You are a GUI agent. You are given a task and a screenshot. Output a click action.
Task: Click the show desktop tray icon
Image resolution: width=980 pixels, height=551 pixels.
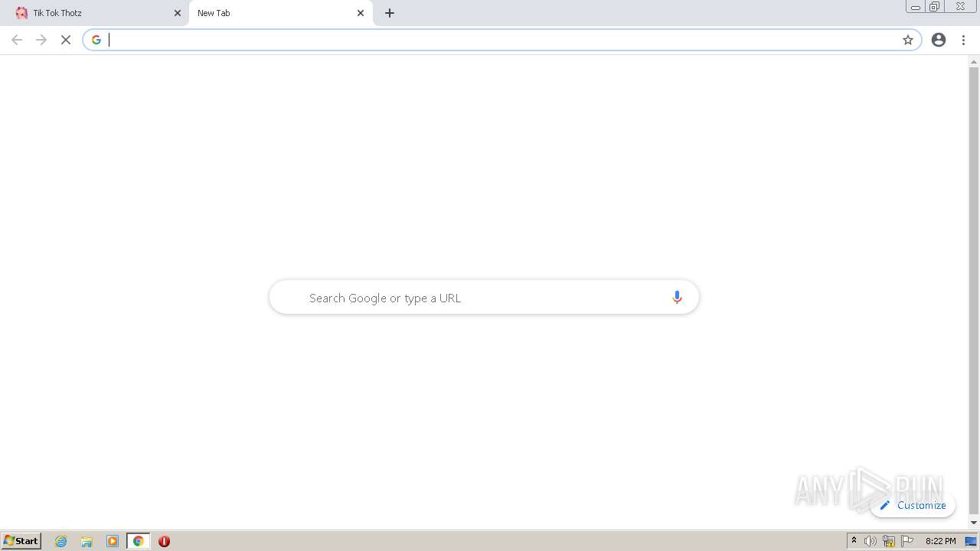coord(971,541)
